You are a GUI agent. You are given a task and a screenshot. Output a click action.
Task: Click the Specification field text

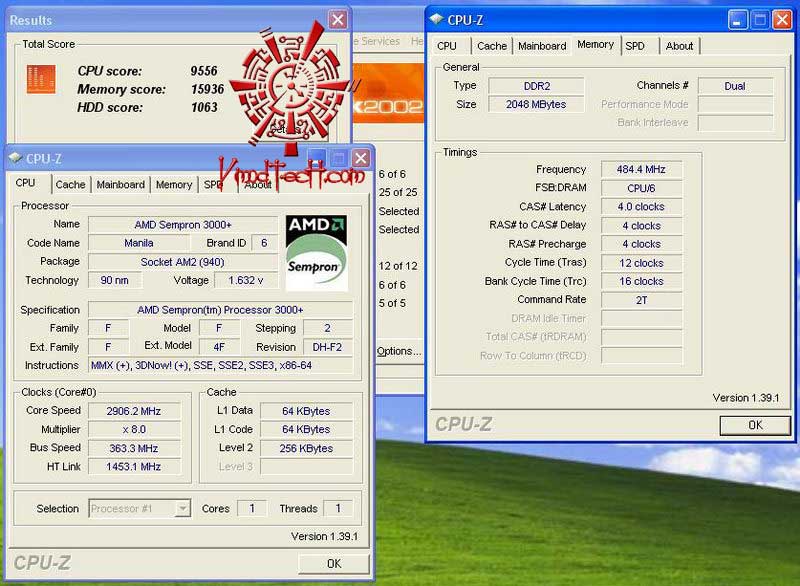point(220,310)
